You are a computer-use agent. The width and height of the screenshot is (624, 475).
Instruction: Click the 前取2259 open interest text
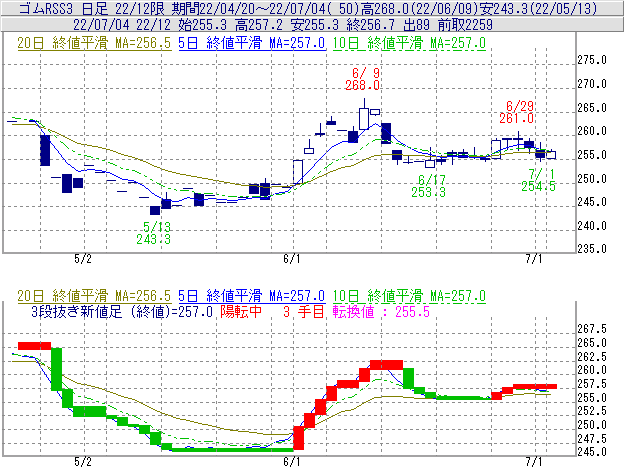pyautogui.click(x=465, y=25)
